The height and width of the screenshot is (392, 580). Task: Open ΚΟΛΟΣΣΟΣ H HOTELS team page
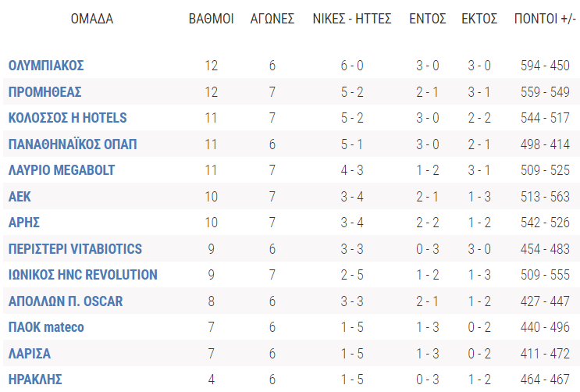[67, 118]
